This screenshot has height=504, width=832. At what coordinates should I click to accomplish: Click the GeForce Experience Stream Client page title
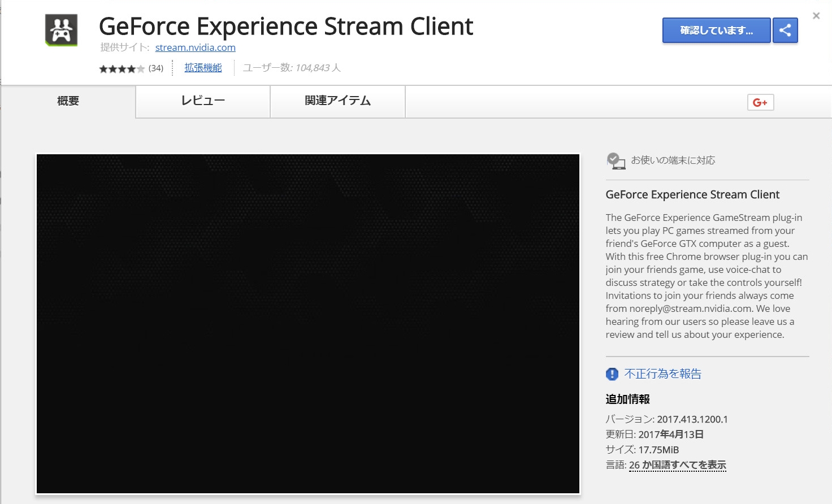286,27
